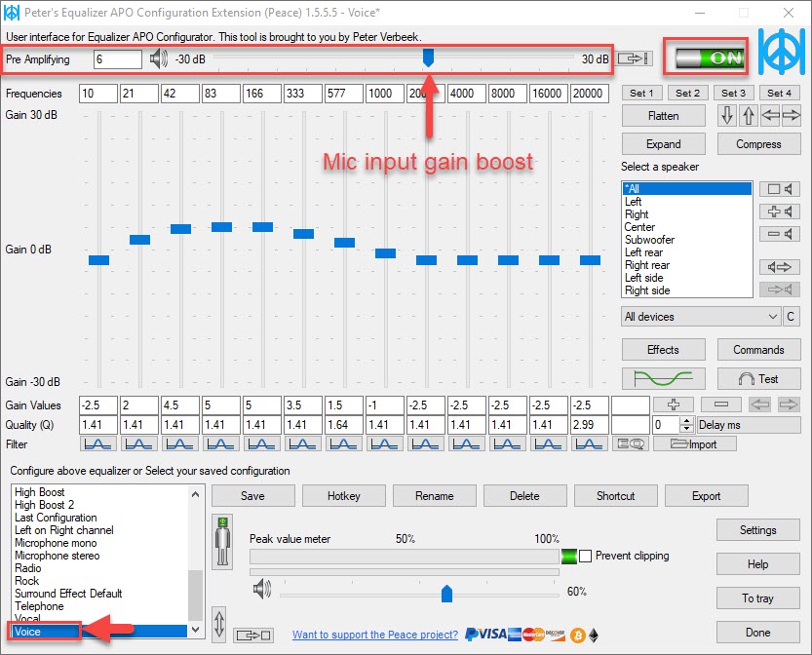Remove a band with the minus button

721,405
